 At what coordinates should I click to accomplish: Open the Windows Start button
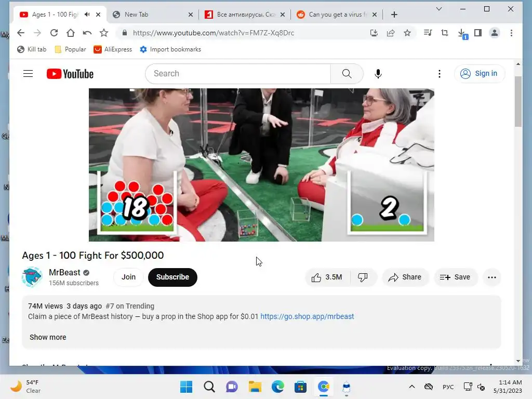186,387
